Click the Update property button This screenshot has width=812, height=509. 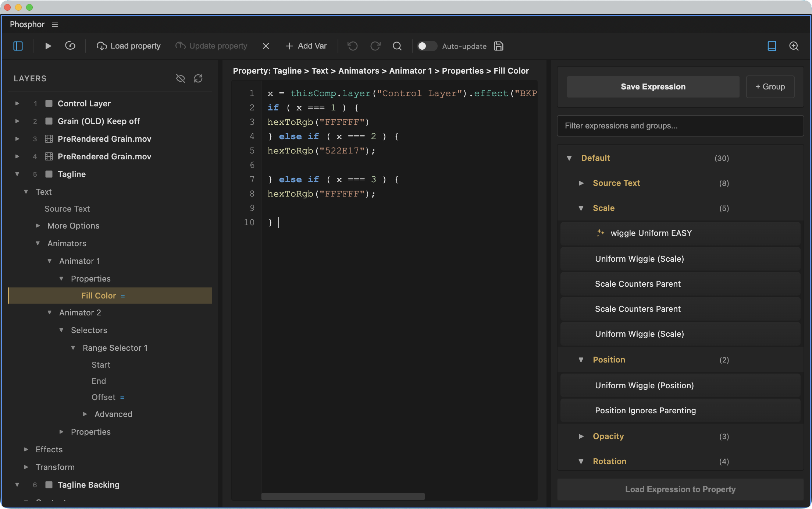(211, 46)
